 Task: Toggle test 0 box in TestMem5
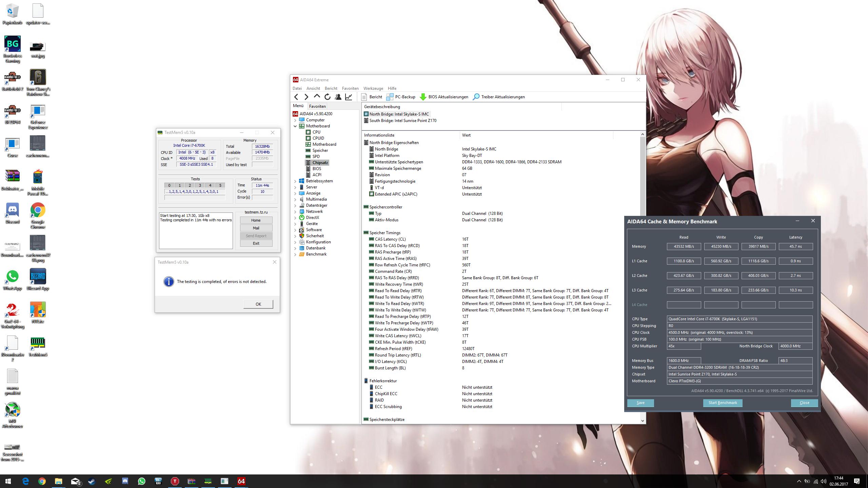pos(169,185)
